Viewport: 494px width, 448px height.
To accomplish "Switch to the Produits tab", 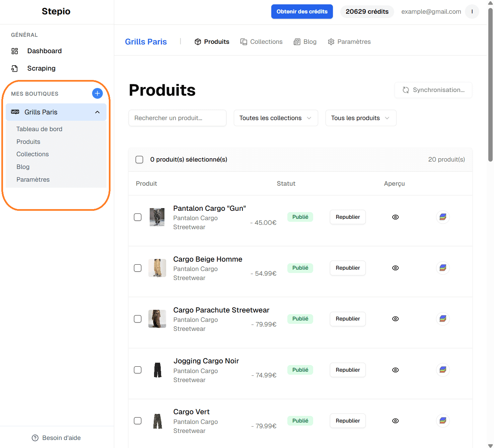I will (x=216, y=41).
